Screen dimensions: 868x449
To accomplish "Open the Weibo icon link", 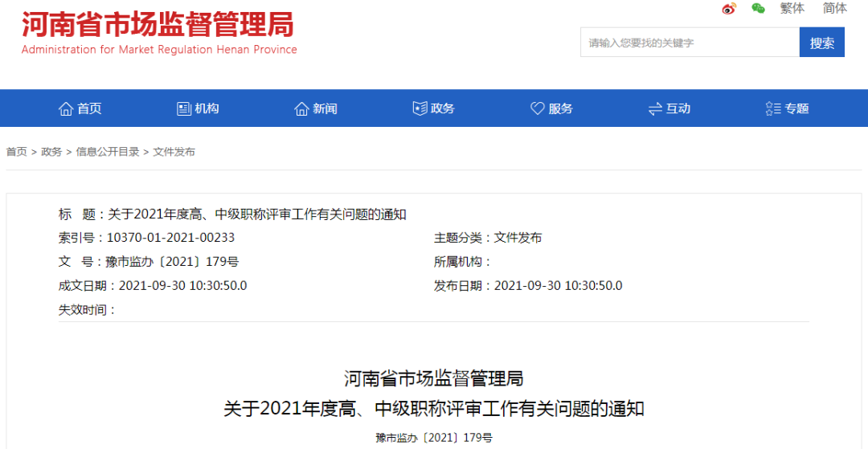I will coord(729,8).
